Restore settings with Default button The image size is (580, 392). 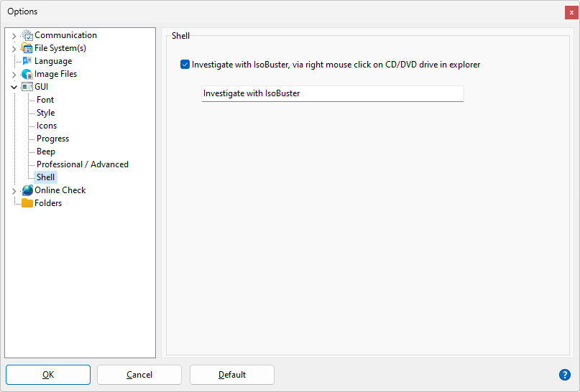pyautogui.click(x=232, y=375)
